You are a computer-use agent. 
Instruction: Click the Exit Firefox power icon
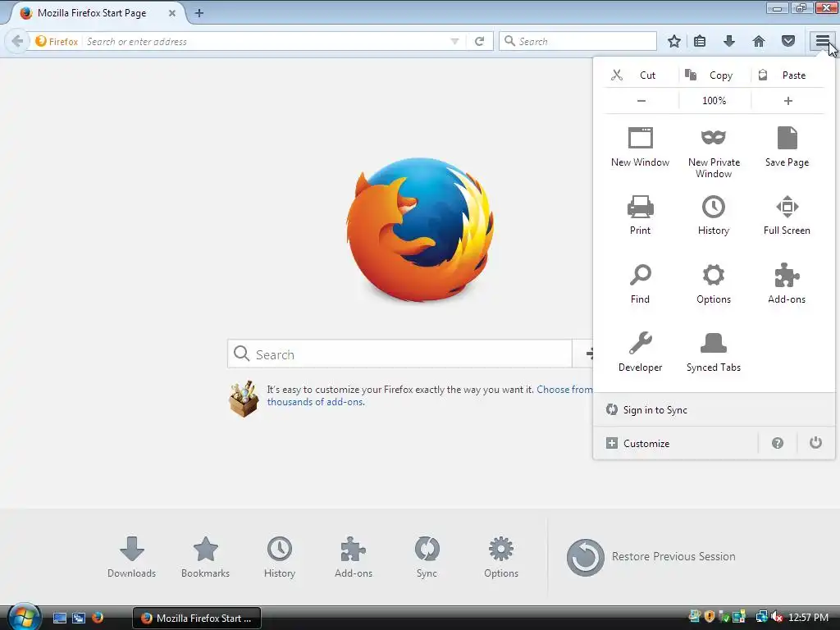(x=815, y=442)
